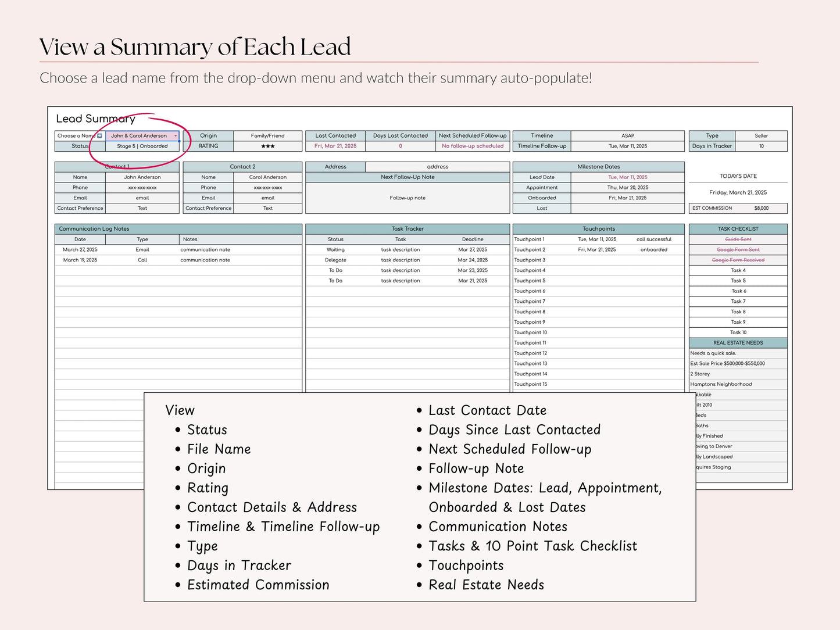The image size is (840, 630).
Task: Select Timeline Follow-up date Tue, Mar 11, 2025
Action: tap(628, 146)
